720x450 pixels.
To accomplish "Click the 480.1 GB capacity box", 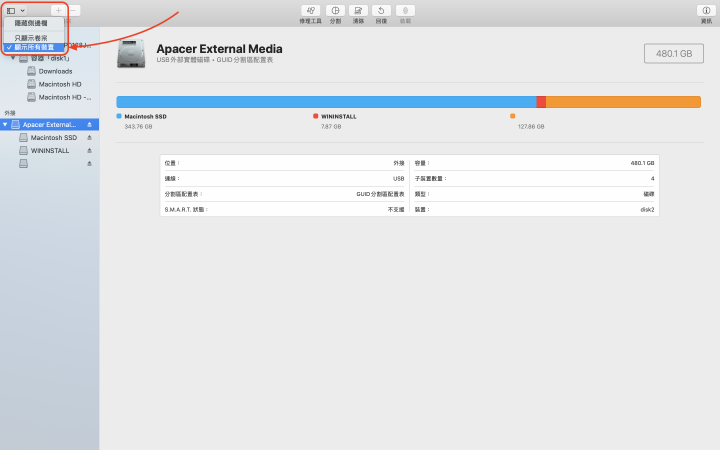I will (x=674, y=53).
